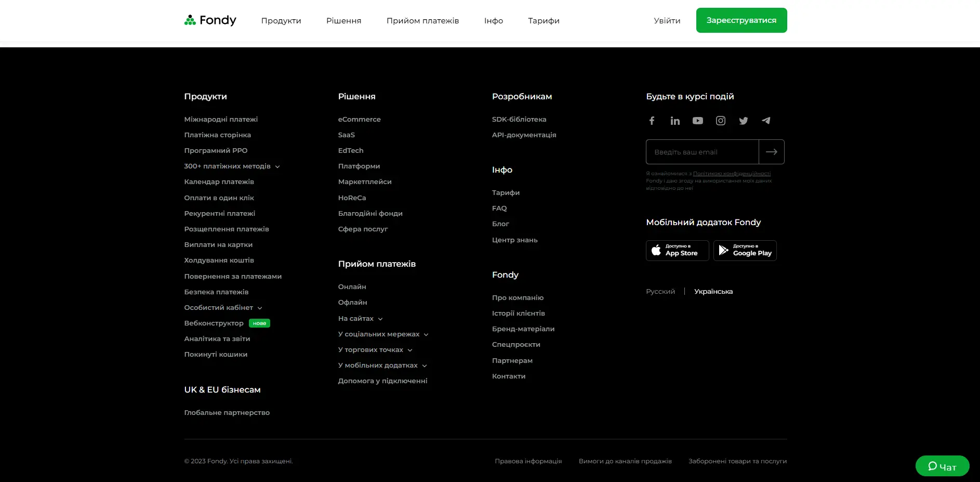Open Блог link in footer

point(500,224)
